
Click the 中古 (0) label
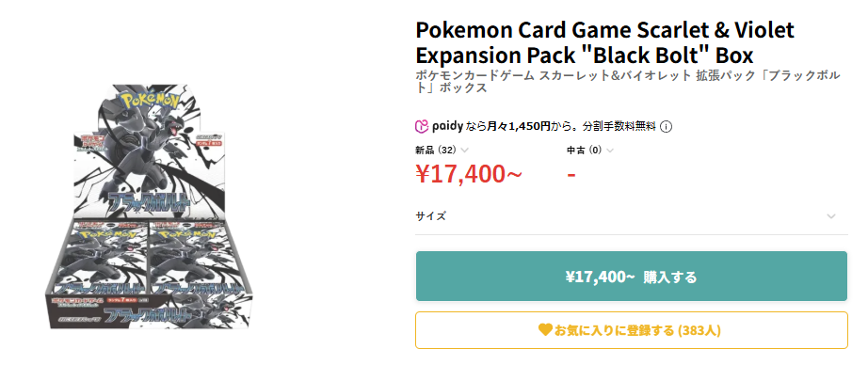coord(584,150)
